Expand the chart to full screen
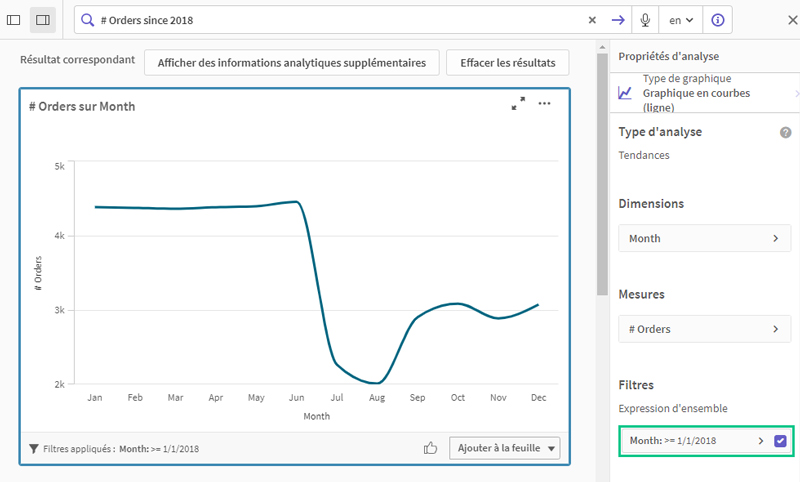 pyautogui.click(x=518, y=104)
